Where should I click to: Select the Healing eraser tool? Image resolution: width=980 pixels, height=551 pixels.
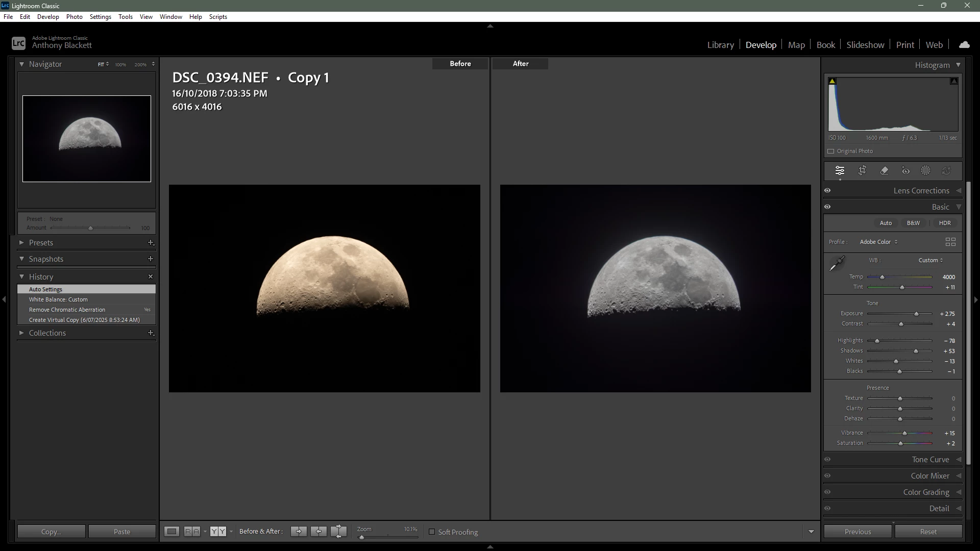point(884,171)
